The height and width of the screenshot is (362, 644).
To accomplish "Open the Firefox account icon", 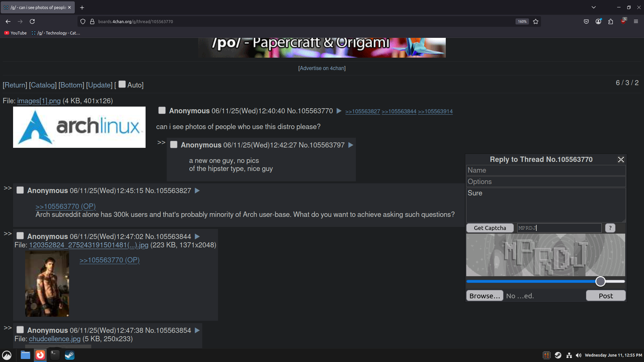I will 598,21.
